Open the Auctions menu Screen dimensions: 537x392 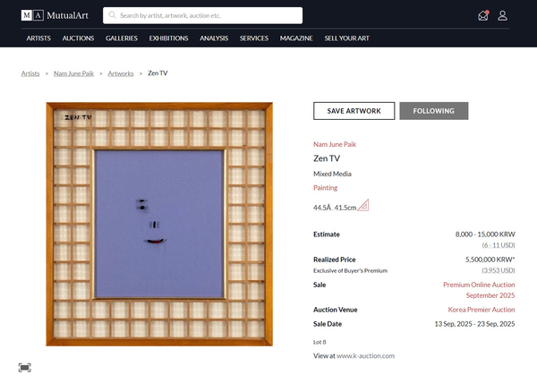point(78,38)
